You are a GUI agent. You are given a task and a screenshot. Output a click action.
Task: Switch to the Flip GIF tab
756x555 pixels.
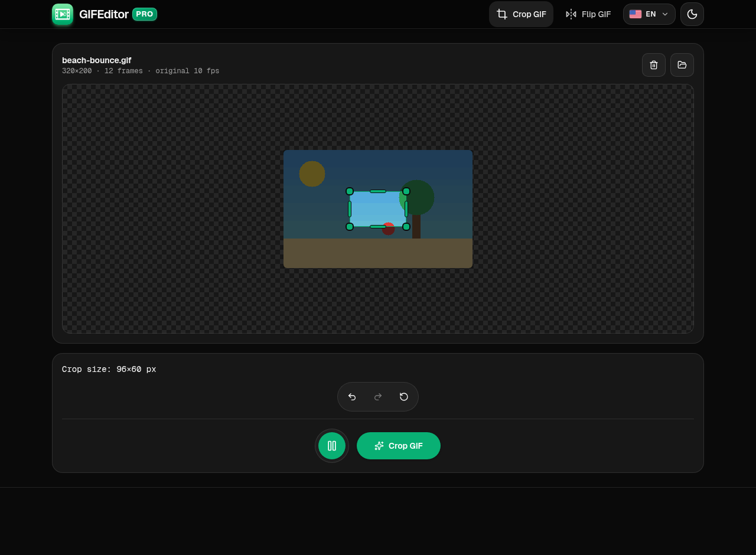click(x=588, y=14)
